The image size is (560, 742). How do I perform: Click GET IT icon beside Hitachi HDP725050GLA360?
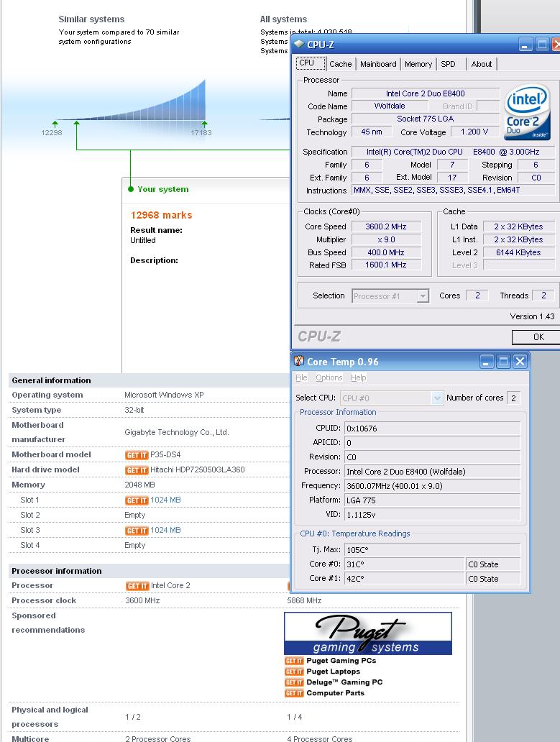tap(137, 470)
